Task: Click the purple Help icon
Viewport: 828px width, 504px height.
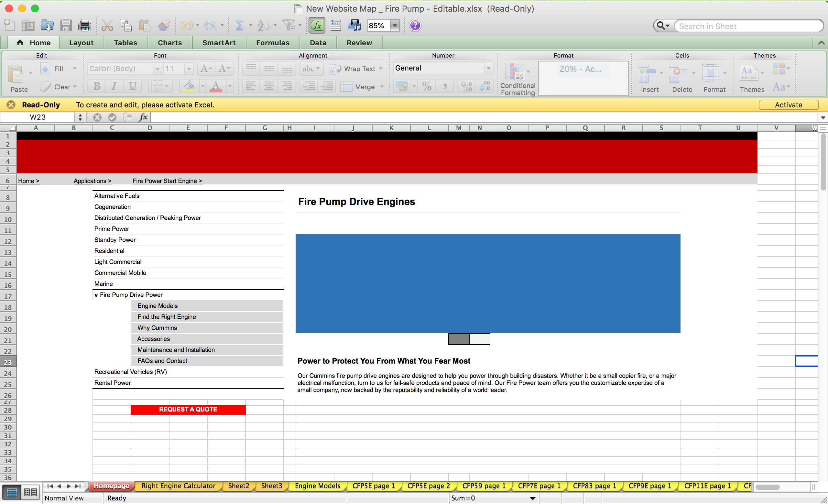Action: tap(415, 25)
